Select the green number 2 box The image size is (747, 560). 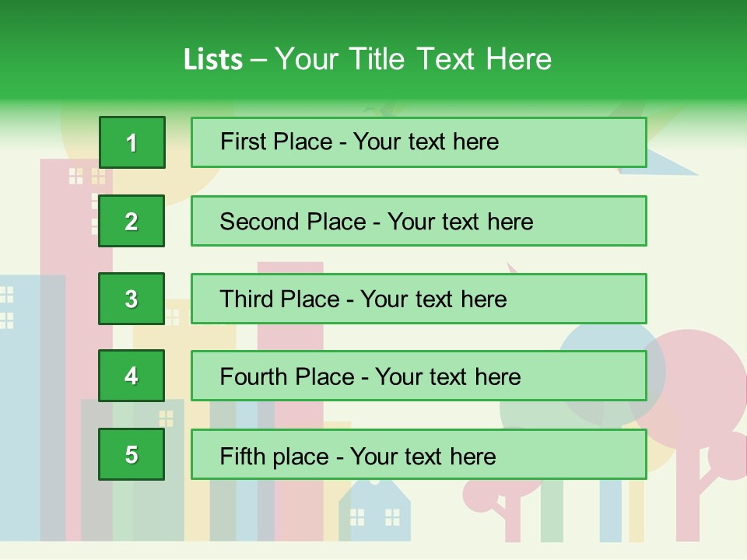(132, 221)
